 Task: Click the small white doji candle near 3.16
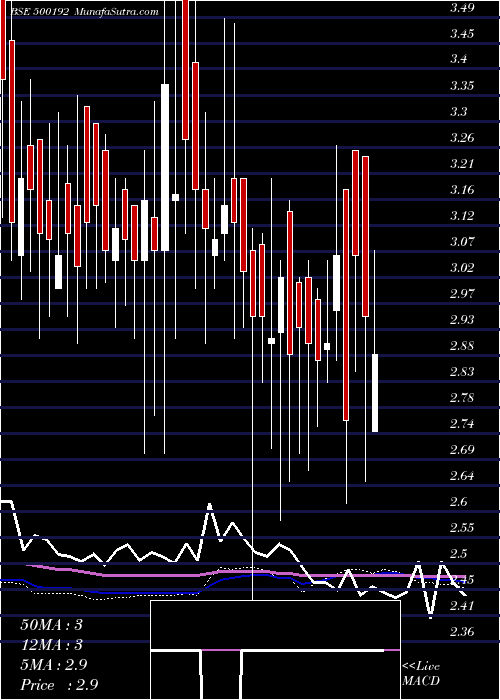[175, 197]
